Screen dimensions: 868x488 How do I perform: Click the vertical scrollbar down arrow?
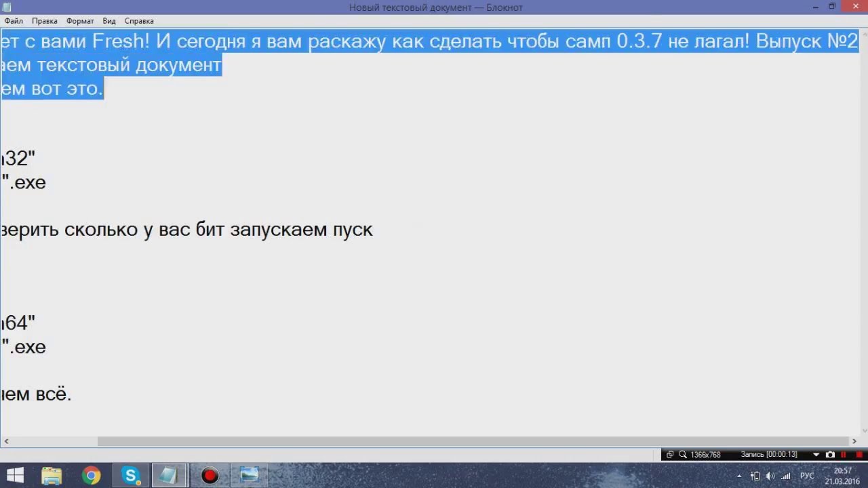pos(864,431)
